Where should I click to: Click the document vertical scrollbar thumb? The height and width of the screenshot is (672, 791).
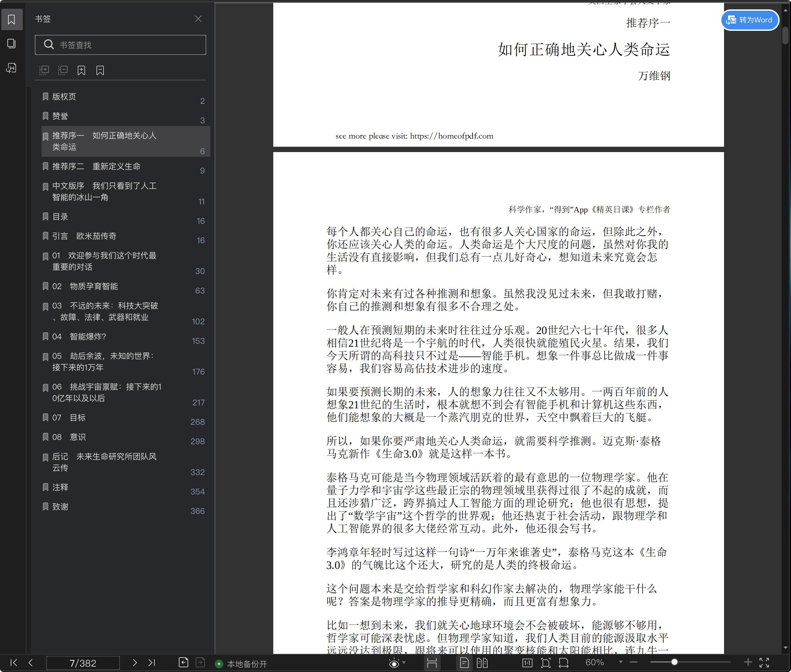785,36
